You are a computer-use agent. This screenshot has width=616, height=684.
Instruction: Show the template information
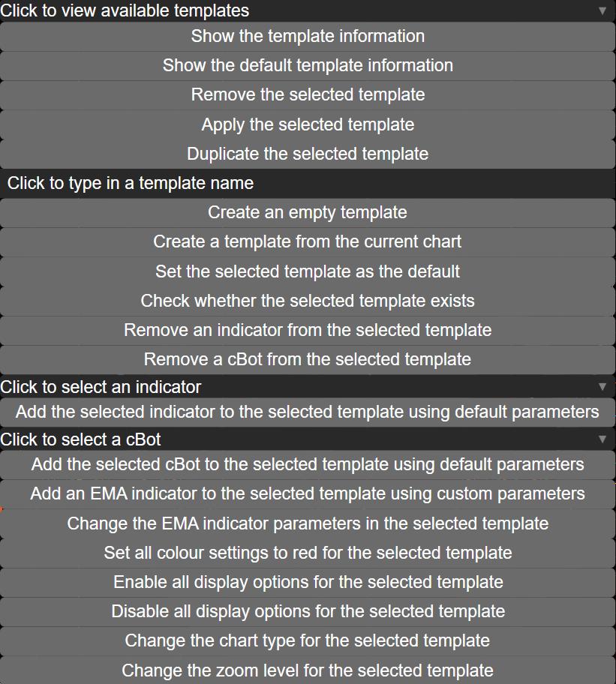308,36
